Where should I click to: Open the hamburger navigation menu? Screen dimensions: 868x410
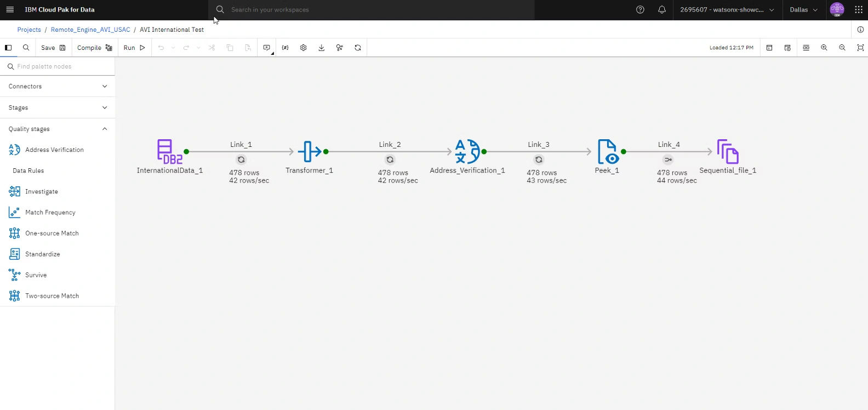tap(10, 10)
